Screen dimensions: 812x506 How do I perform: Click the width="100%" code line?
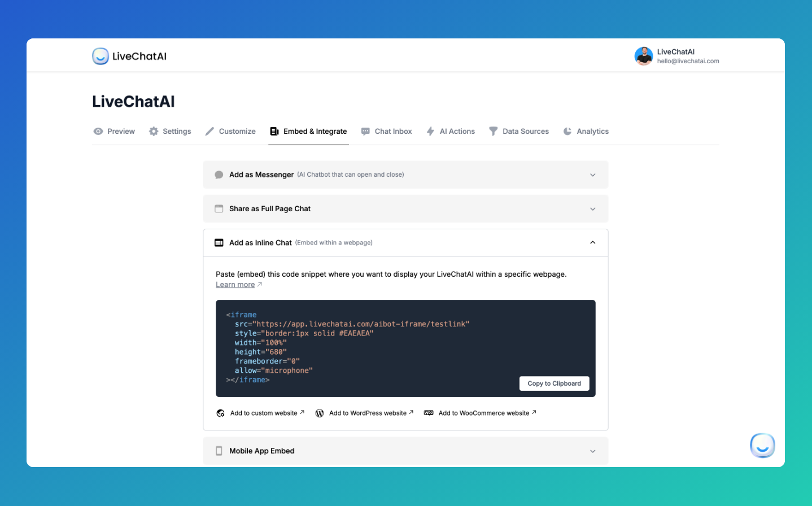(x=261, y=343)
